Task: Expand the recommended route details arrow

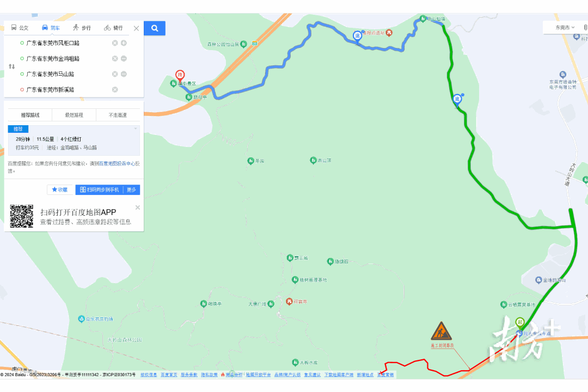Action: 136,128
